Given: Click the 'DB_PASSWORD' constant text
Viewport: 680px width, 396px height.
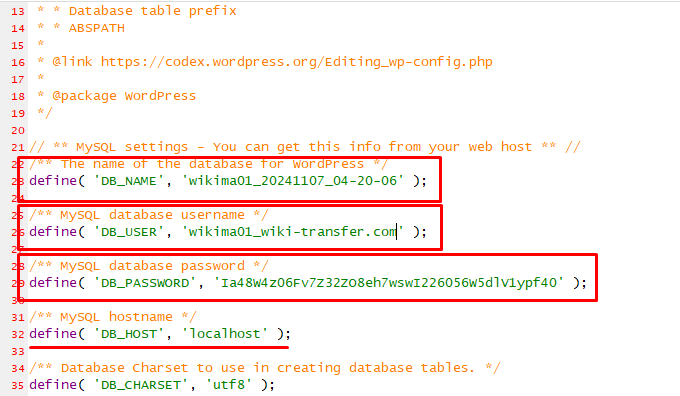Looking at the screenshot, I should tap(145, 283).
